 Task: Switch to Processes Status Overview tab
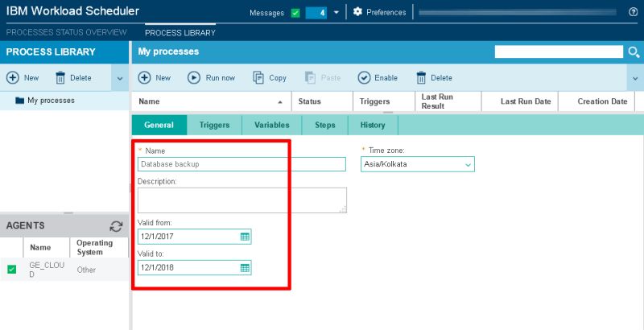[67, 32]
